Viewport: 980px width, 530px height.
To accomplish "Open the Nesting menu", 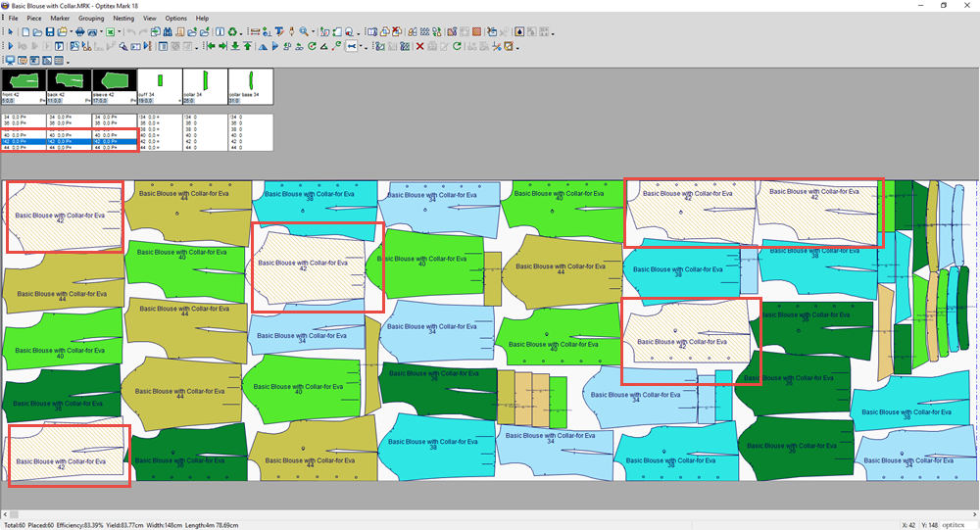I will pyautogui.click(x=123, y=19).
